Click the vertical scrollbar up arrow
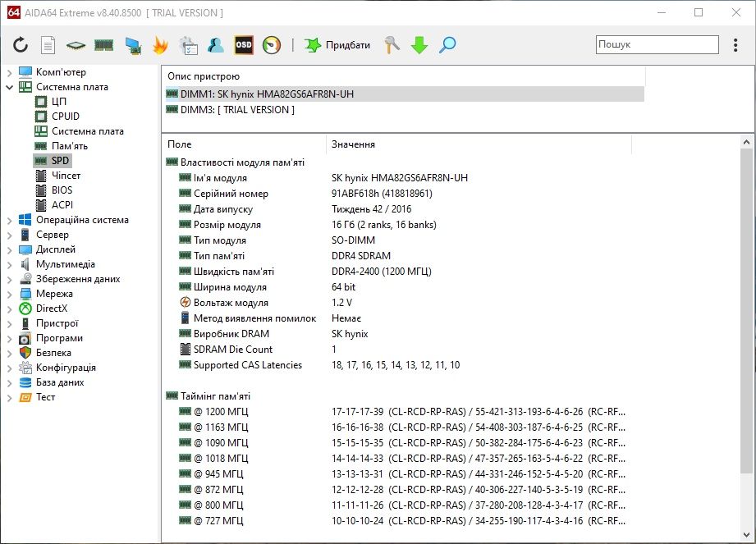 click(746, 142)
